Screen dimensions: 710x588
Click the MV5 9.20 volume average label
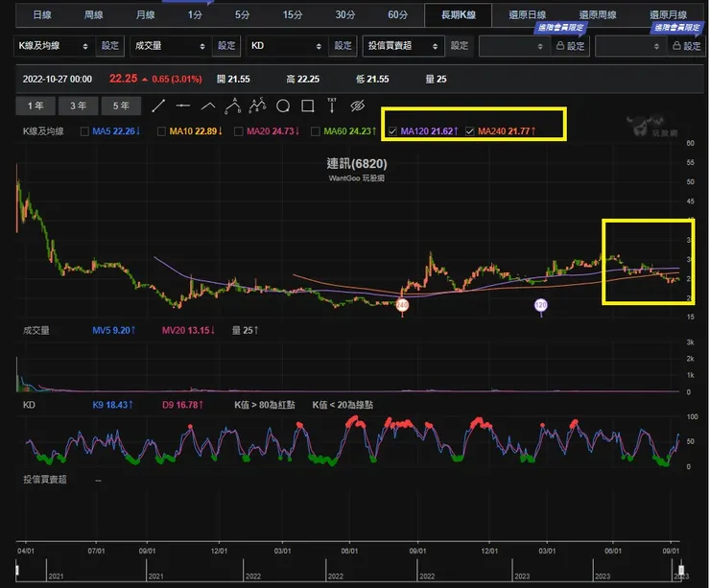[x=113, y=331]
